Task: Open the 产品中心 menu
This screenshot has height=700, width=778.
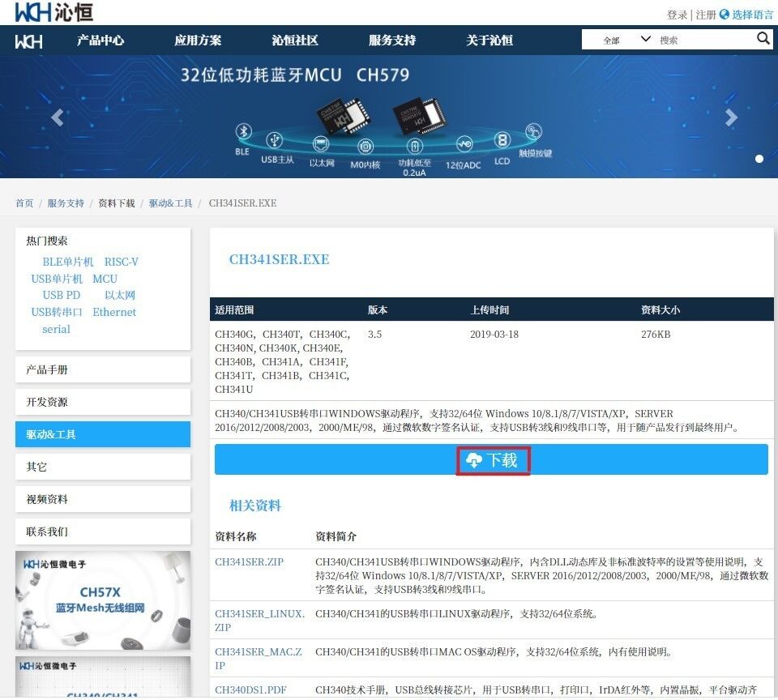Action: (100, 41)
